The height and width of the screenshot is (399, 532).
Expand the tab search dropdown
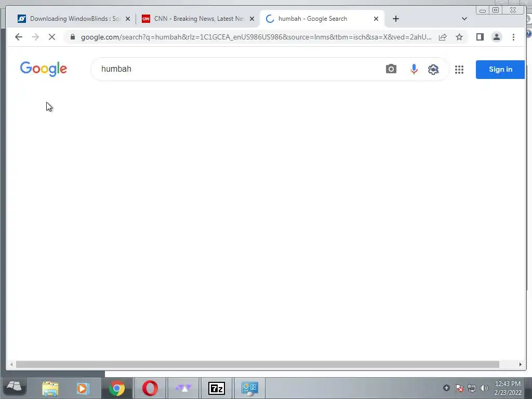pyautogui.click(x=464, y=19)
